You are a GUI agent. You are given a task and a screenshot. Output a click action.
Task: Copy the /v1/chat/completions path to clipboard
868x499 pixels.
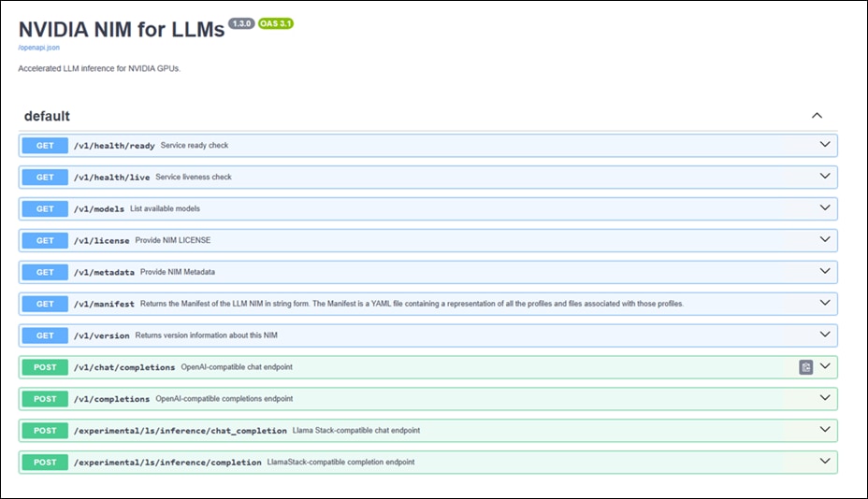tap(806, 367)
